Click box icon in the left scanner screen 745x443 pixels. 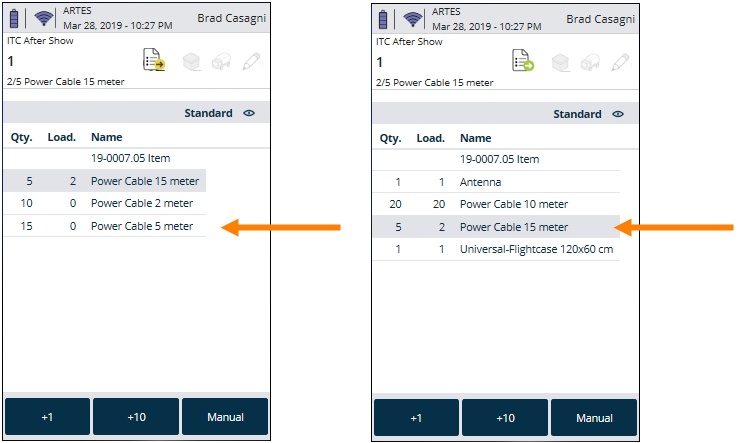[192, 61]
